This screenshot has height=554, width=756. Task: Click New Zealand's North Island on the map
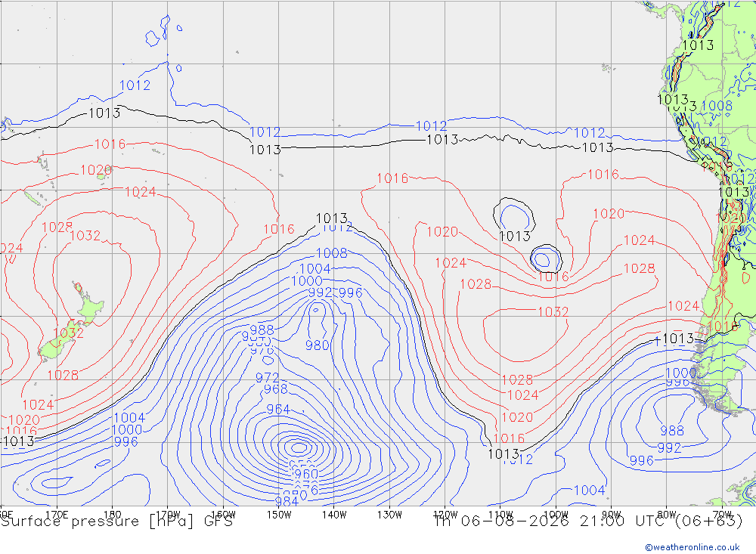(89, 306)
